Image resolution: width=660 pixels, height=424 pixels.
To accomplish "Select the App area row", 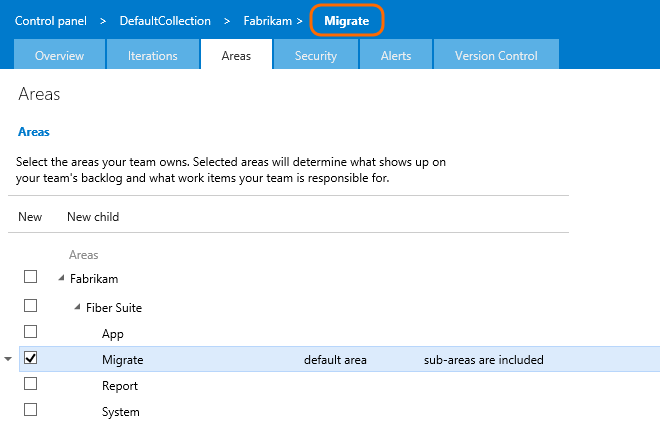I will pyautogui.click(x=113, y=334).
